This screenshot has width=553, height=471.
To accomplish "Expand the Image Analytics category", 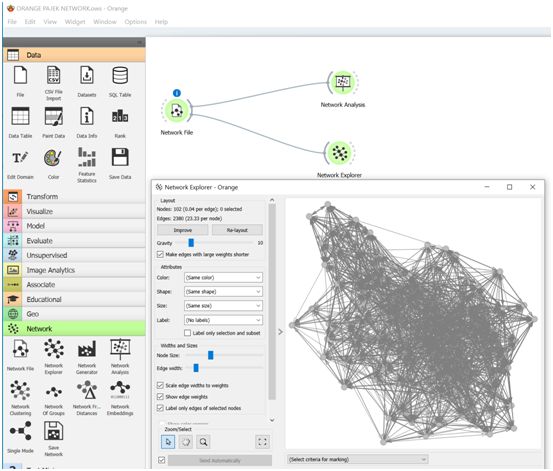I will pos(75,270).
